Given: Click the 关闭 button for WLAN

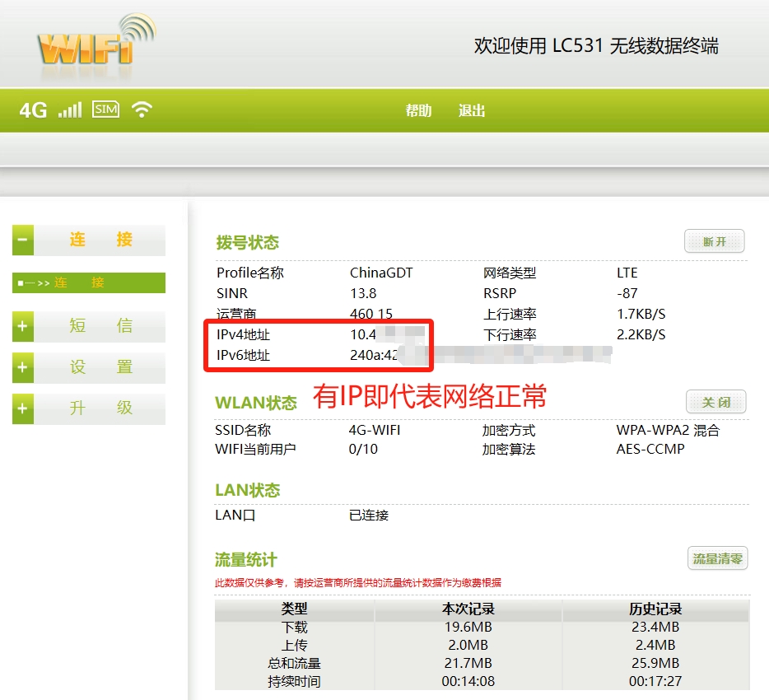Looking at the screenshot, I should point(716,402).
